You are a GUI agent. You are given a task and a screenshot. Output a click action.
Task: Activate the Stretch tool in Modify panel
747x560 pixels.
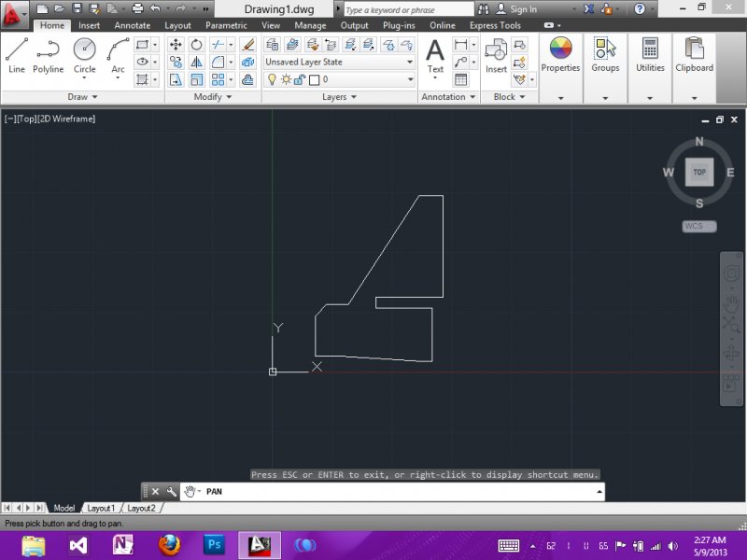(x=176, y=79)
